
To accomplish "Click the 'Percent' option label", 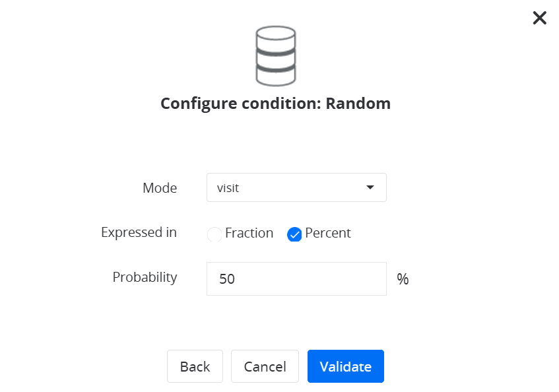I will pos(328,233).
